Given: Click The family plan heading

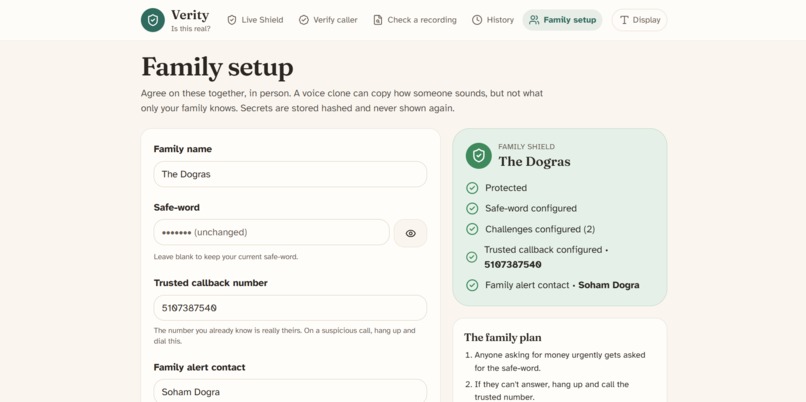Looking at the screenshot, I should pyautogui.click(x=503, y=338).
